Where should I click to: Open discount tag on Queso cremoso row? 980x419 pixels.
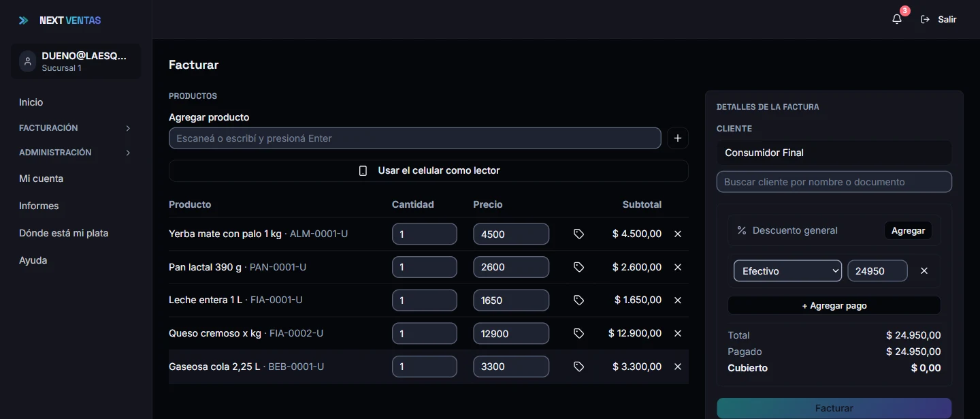coord(578,333)
